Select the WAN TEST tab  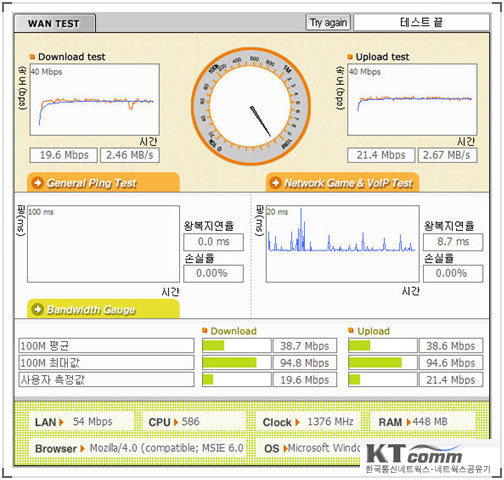pos(55,23)
